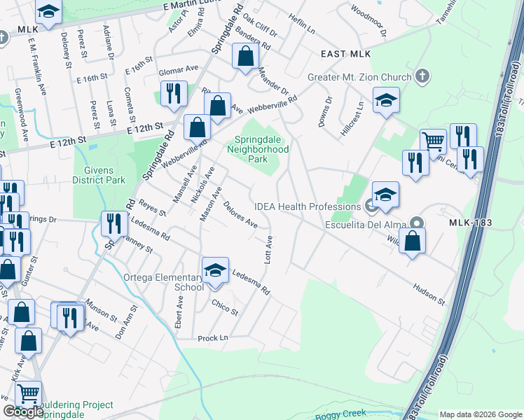
Task: Select restaurant marker near Glomar Ave
Action: click(174, 94)
